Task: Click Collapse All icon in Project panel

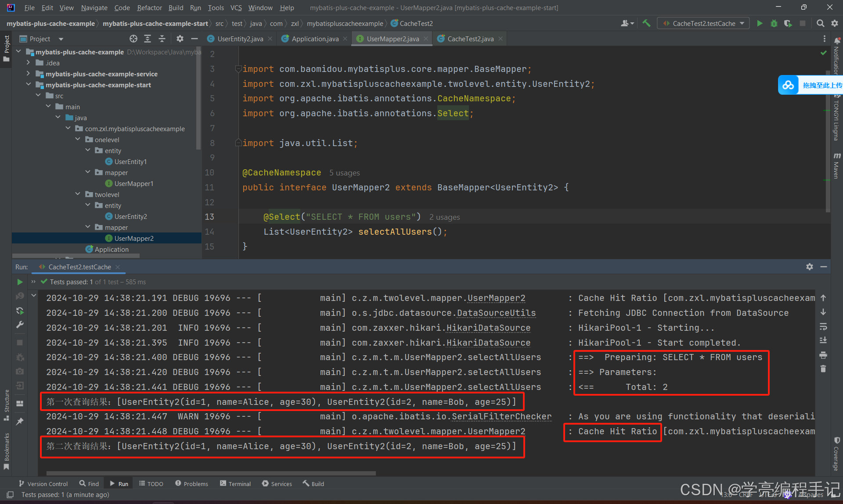Action: [x=162, y=39]
